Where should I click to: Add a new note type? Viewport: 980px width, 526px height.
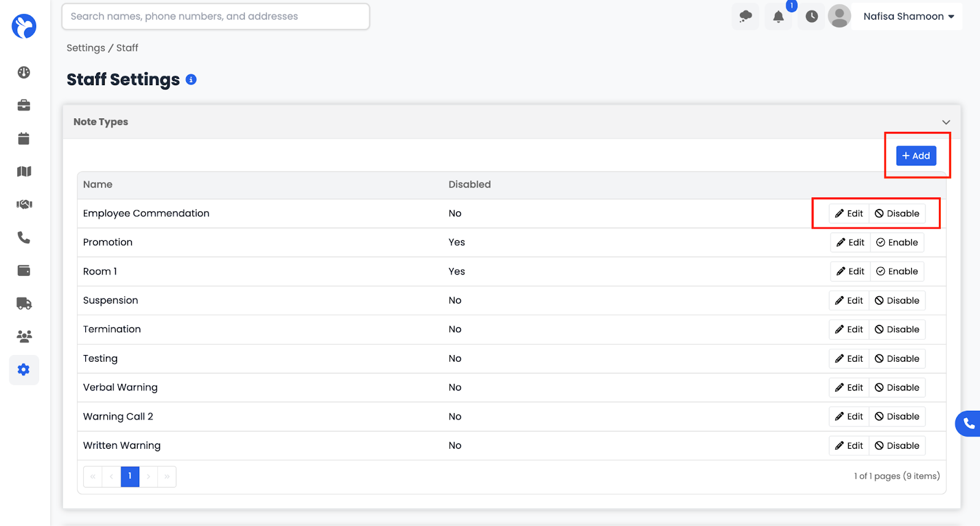point(916,156)
